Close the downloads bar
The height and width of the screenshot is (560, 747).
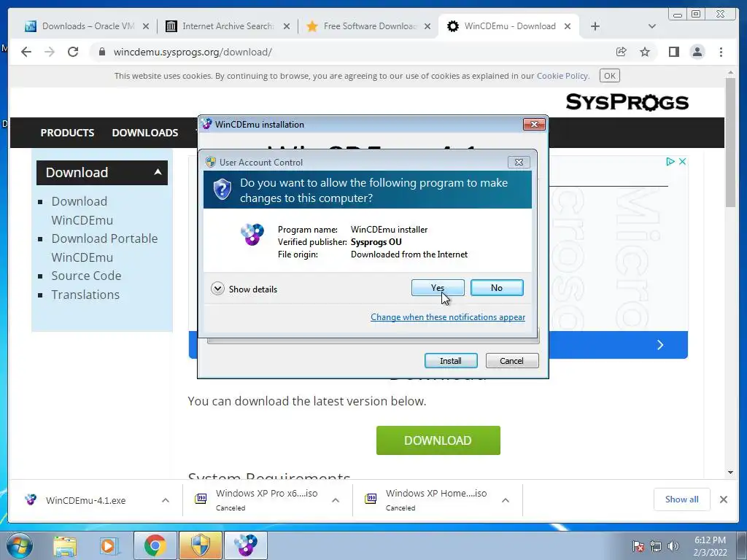click(x=723, y=499)
